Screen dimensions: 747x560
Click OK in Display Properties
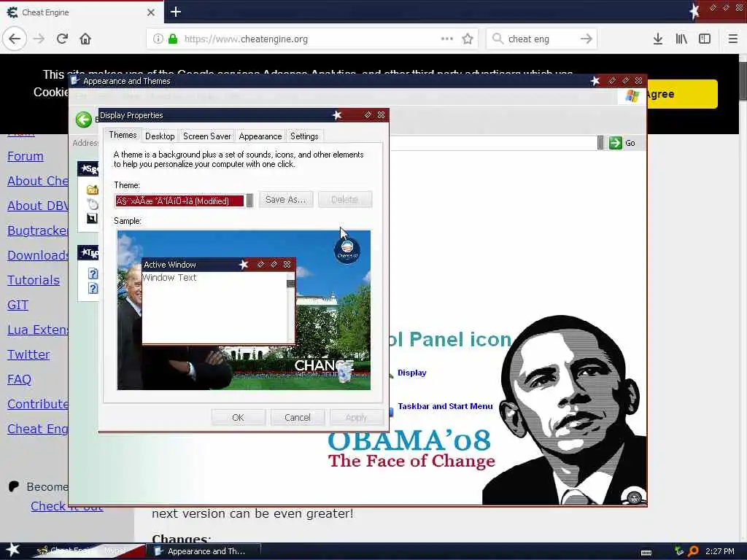pos(239,418)
